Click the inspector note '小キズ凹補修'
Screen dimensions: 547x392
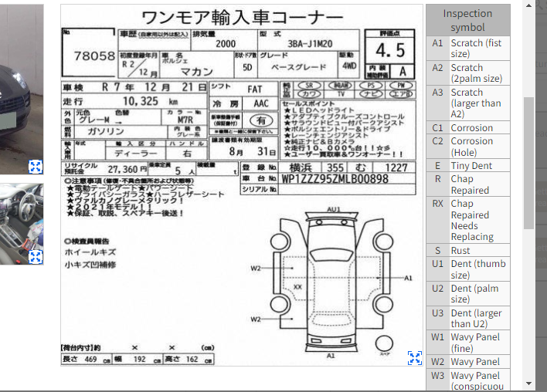(90, 265)
